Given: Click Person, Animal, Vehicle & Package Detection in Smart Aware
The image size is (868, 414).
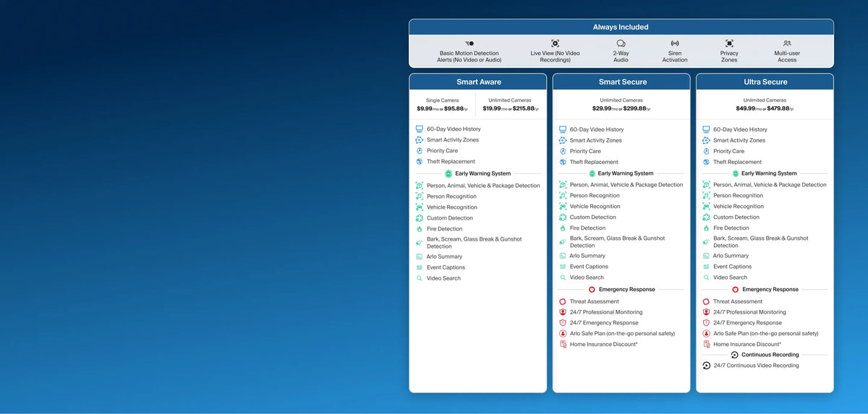Looking at the screenshot, I should [x=483, y=186].
